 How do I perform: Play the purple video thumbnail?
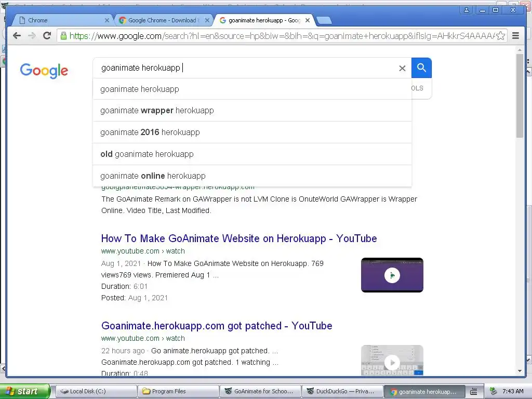click(392, 275)
